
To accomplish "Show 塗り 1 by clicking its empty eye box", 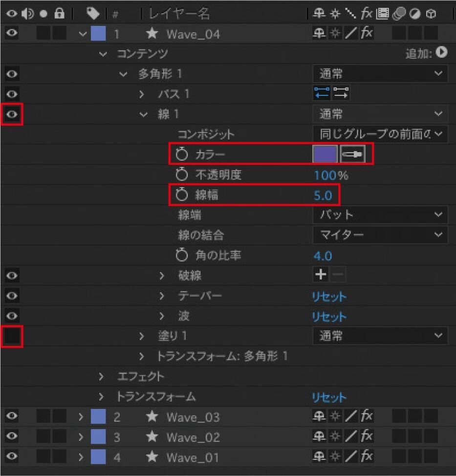I will click(x=12, y=336).
